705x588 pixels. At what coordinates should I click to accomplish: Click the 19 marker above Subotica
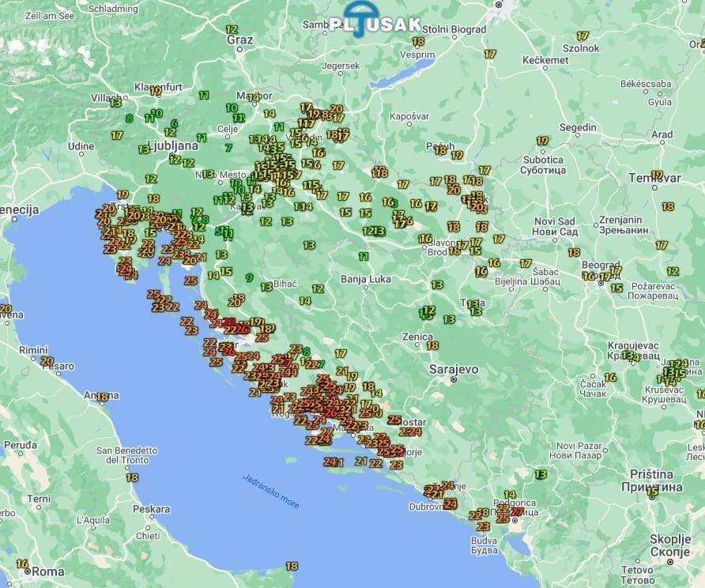pyautogui.click(x=542, y=141)
